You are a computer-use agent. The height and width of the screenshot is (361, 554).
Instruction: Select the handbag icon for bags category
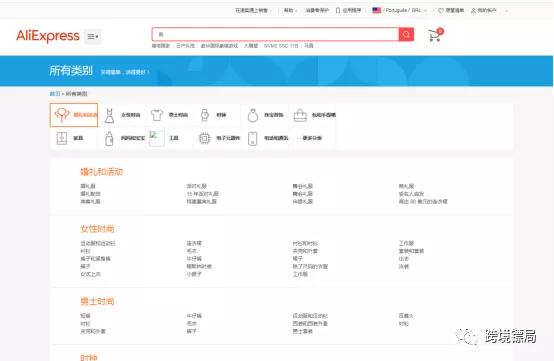pyautogui.click(x=300, y=115)
